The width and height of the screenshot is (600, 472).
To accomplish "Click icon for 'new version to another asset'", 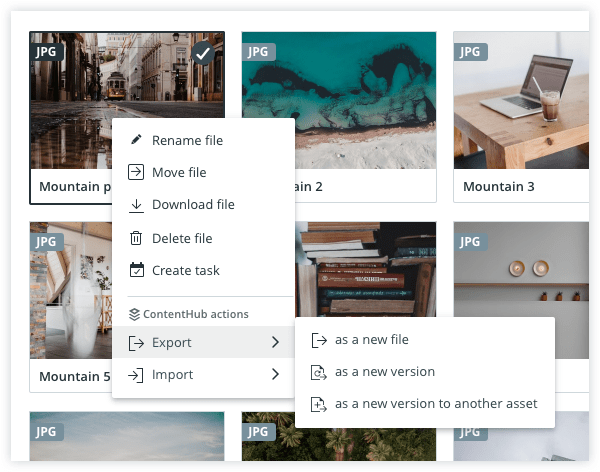I will [318, 404].
